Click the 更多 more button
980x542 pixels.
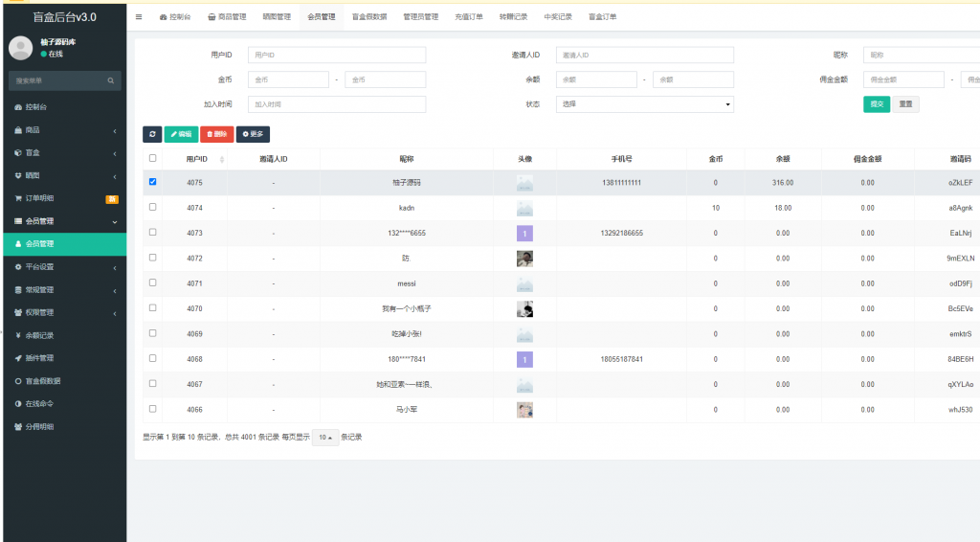pyautogui.click(x=253, y=134)
